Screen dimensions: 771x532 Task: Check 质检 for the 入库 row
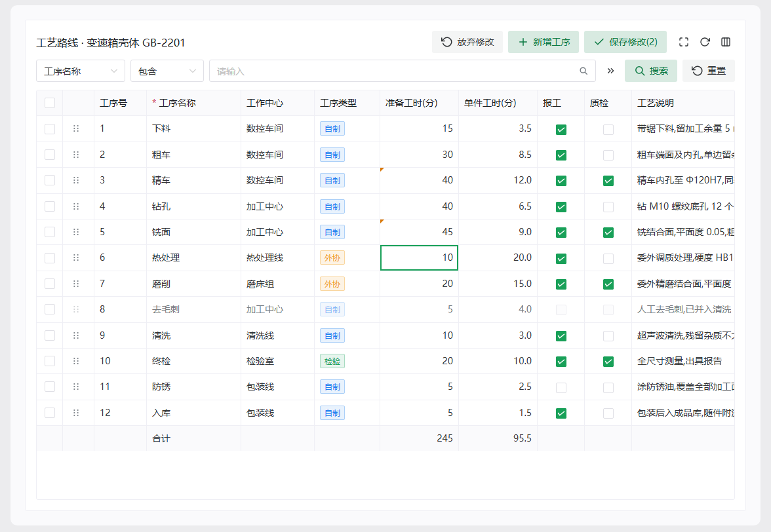[x=608, y=413]
